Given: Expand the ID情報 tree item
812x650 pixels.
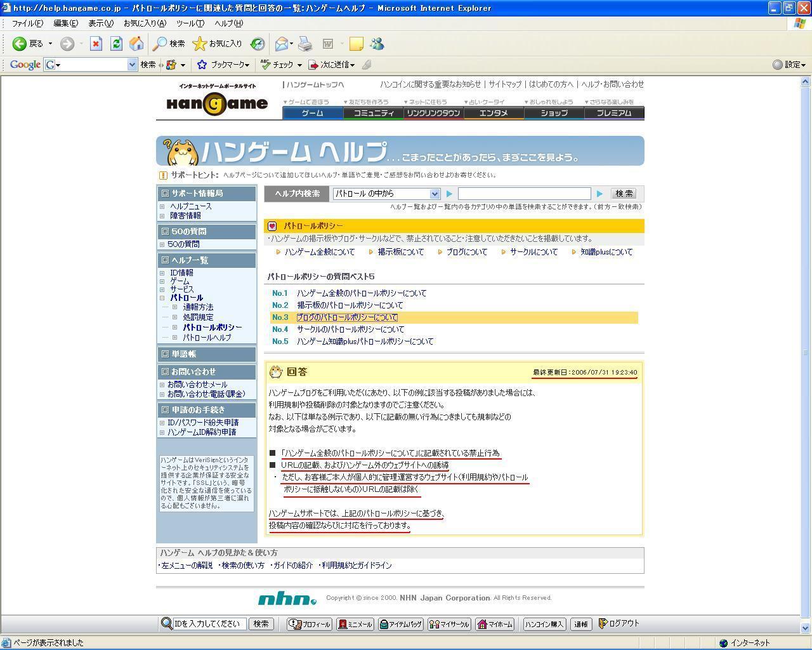Looking at the screenshot, I should coord(162,273).
